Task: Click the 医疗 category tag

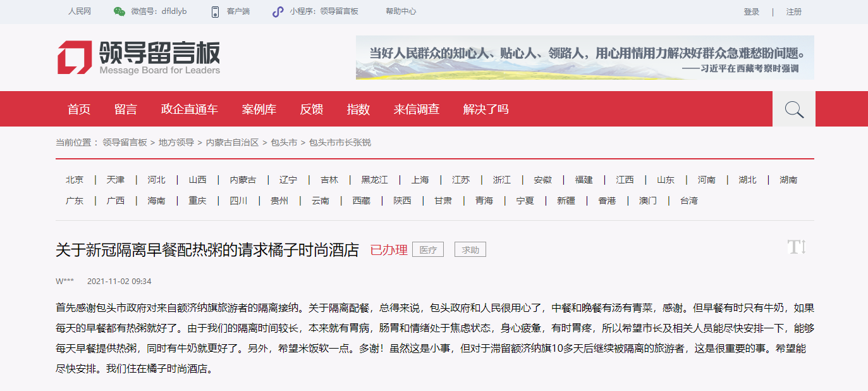Action: coord(428,250)
